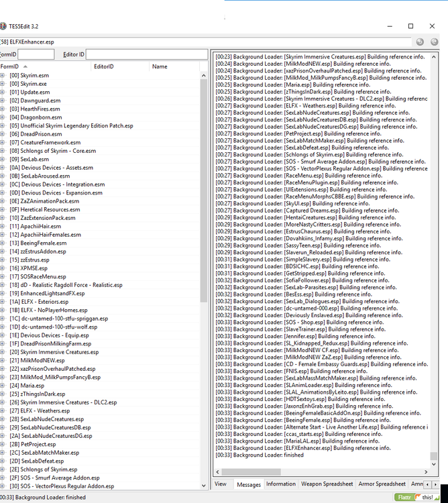Click the forward navigation arrow icon
The width and height of the screenshot is (448, 503).
click(434, 42)
